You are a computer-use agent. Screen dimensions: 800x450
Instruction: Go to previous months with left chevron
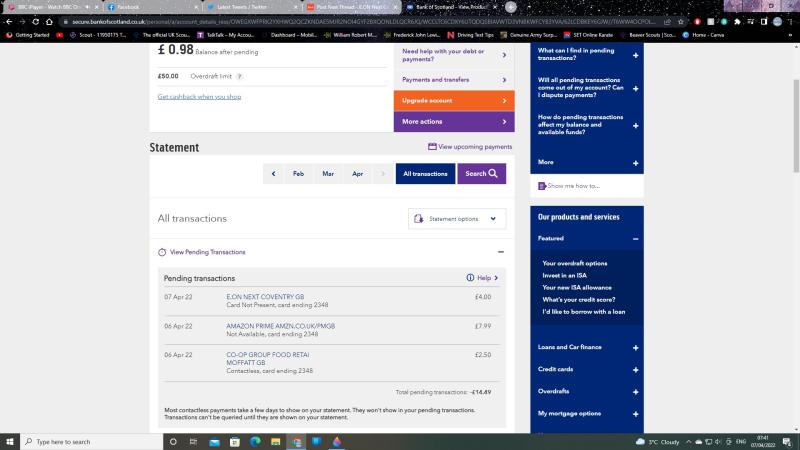[x=273, y=173]
